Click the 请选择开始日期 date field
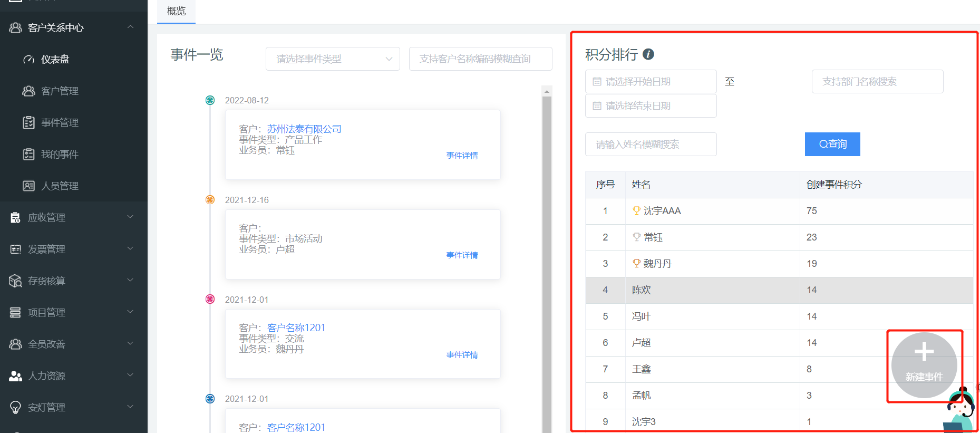This screenshot has width=980, height=433. 651,82
